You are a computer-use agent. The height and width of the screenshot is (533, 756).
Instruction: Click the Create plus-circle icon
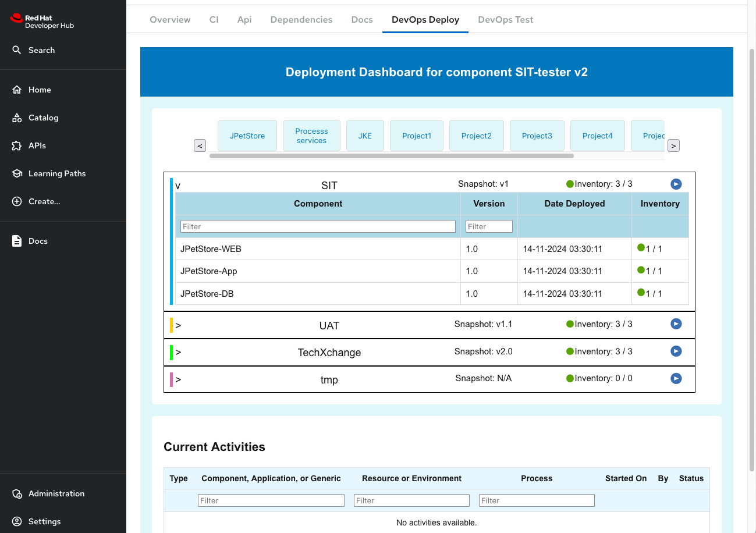pos(17,201)
